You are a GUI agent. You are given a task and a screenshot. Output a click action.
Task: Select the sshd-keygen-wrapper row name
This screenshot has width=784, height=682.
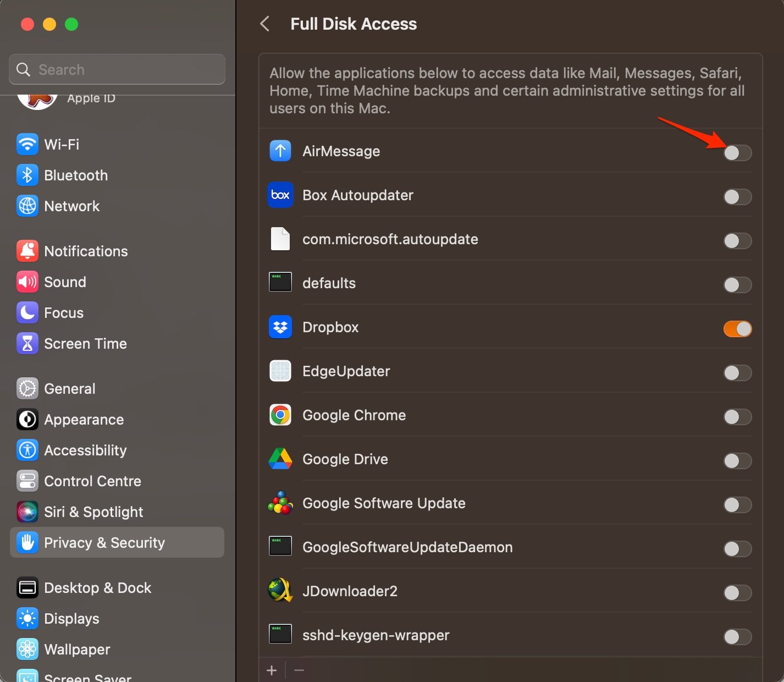point(376,635)
